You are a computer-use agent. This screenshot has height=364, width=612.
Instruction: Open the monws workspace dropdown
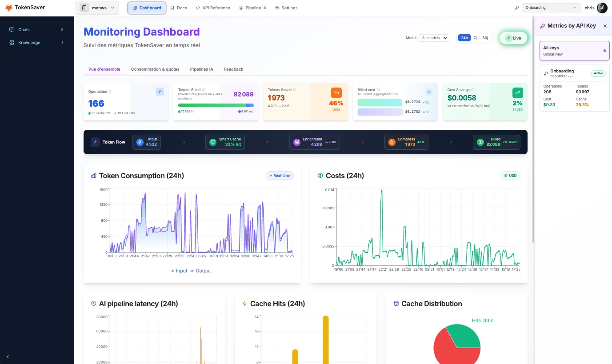click(x=97, y=8)
